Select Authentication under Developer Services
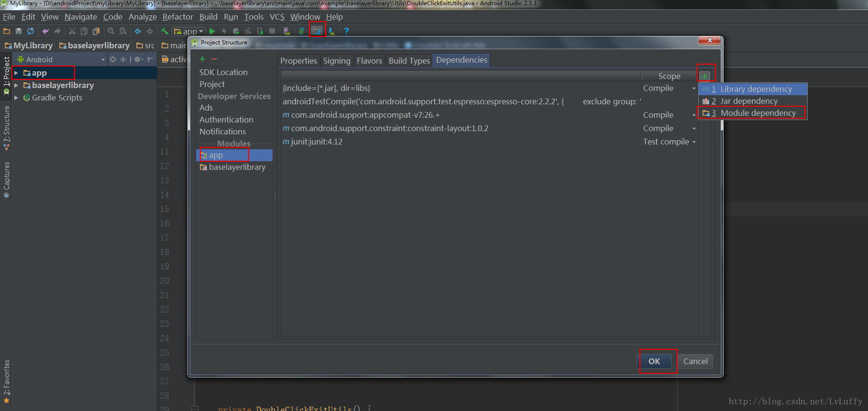Image resolution: width=868 pixels, height=411 pixels. point(226,120)
